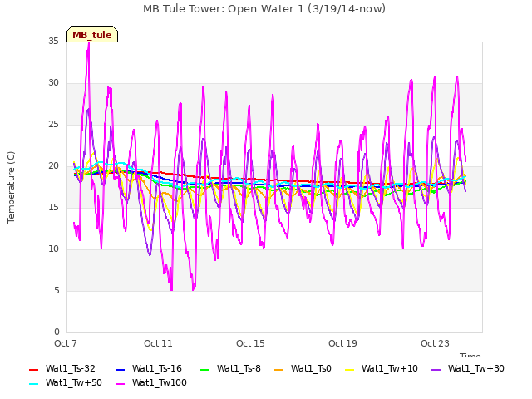
Task: Click the red Wat1_Ts-32 legend swatch
Action: coord(34,369)
